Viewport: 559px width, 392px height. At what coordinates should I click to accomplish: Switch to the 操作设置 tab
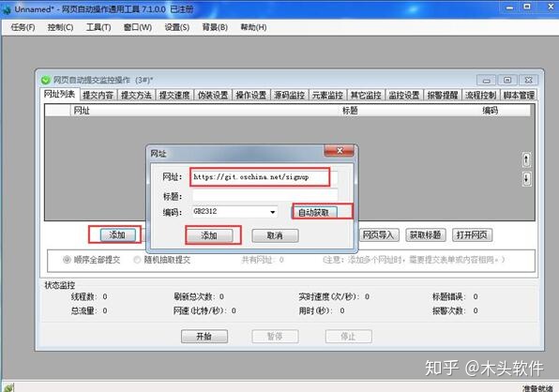tap(251, 95)
